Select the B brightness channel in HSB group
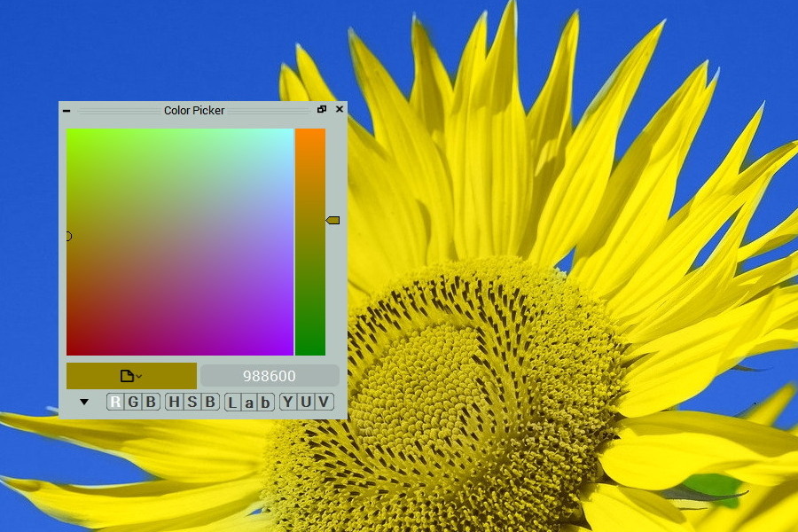The image size is (798, 532). (209, 402)
